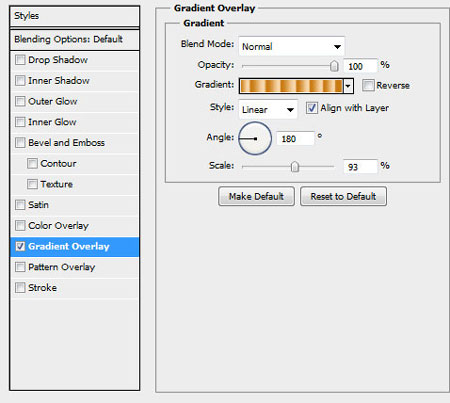Click the Opacity slider handle
Screen dimensions: 450x403
334,66
